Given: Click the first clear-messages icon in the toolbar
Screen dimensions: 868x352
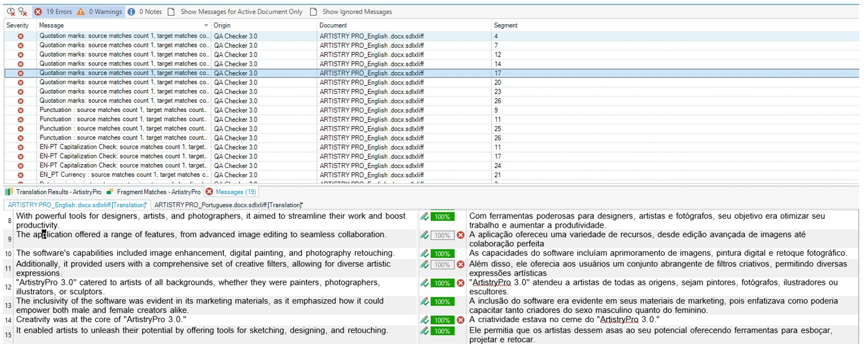Looking at the screenshot, I should coord(11,12).
